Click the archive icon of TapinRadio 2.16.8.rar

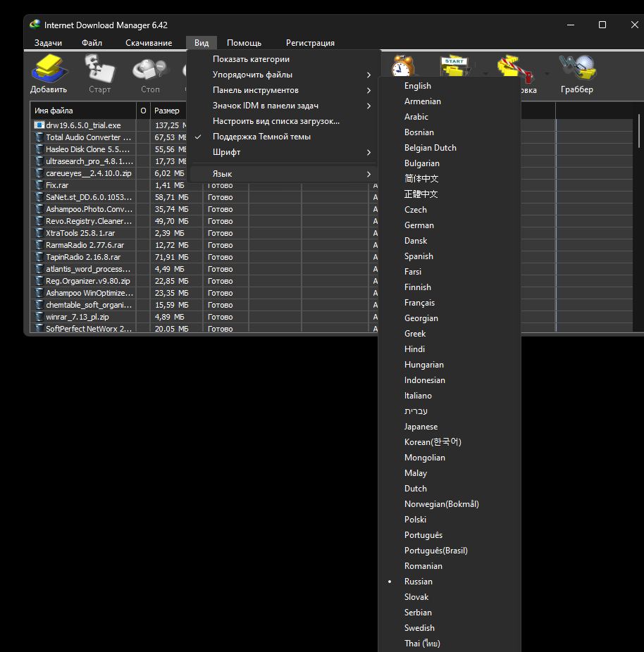[x=39, y=257]
